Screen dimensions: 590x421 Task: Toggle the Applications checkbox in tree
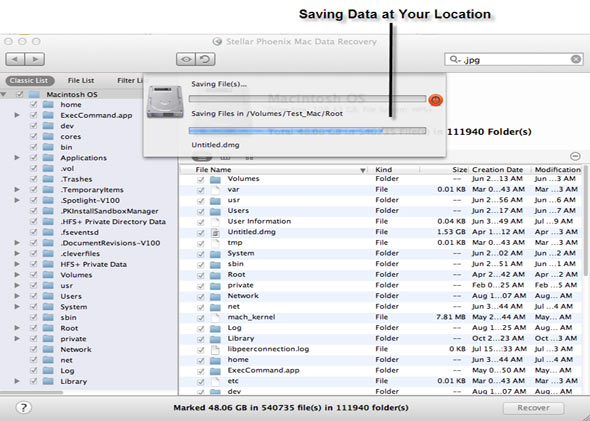(33, 158)
